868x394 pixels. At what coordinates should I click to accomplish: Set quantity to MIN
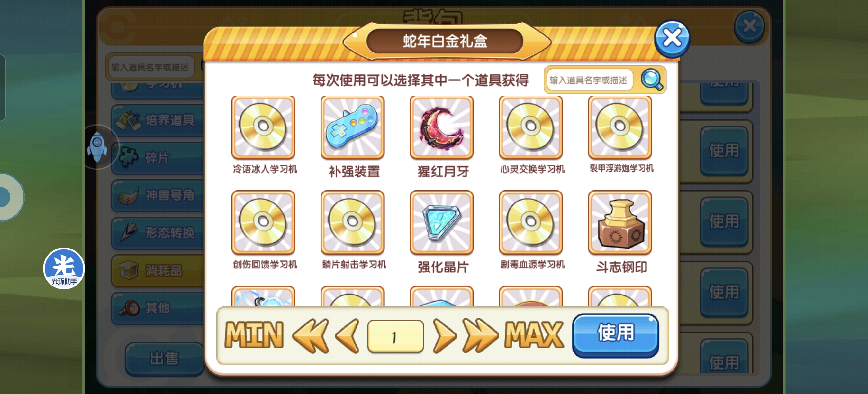(x=254, y=335)
